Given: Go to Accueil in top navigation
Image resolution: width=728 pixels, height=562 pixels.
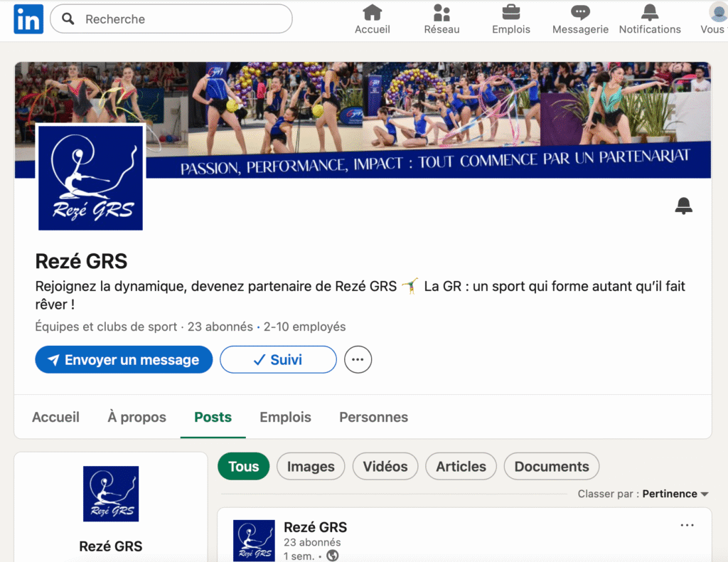Looking at the screenshot, I should pyautogui.click(x=373, y=19).
